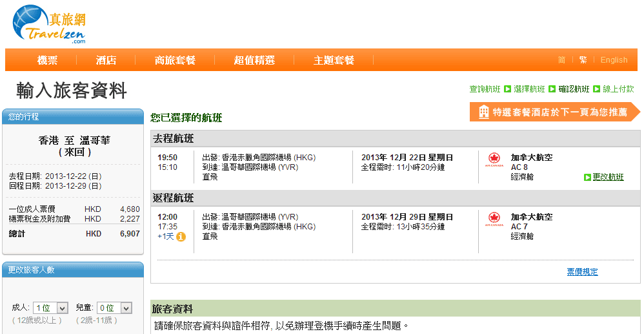Click the Air Canada logo on return flight

(x=494, y=220)
